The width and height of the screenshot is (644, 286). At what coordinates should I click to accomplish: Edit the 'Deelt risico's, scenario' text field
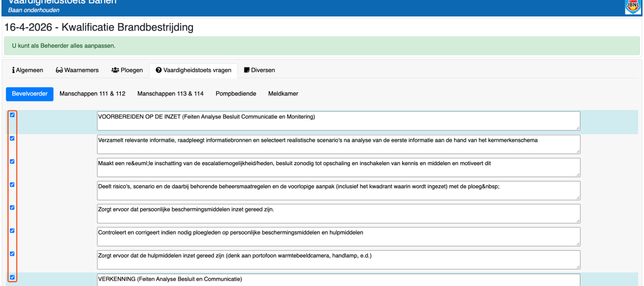(338, 190)
